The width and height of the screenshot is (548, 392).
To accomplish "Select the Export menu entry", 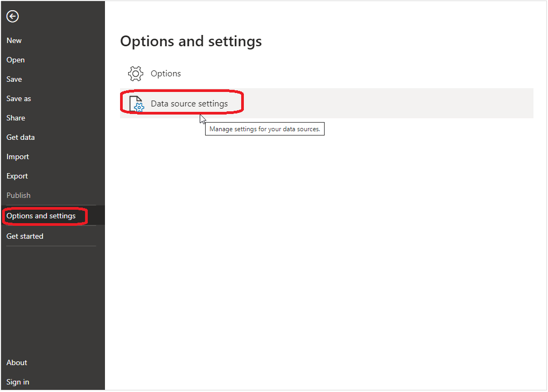I will 17,176.
